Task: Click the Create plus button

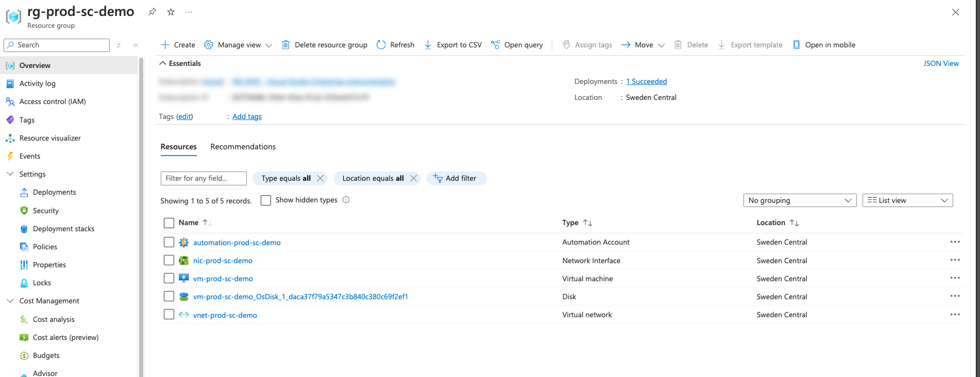Action: (178, 45)
